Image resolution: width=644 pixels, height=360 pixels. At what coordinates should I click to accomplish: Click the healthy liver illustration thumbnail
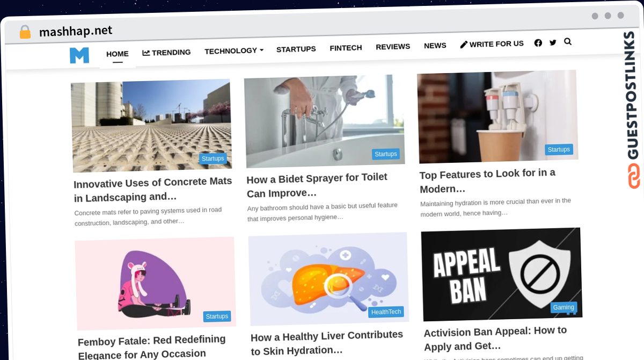click(x=328, y=278)
